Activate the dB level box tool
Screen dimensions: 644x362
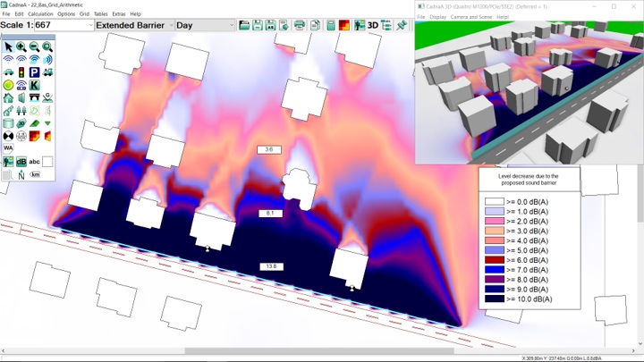(21, 162)
